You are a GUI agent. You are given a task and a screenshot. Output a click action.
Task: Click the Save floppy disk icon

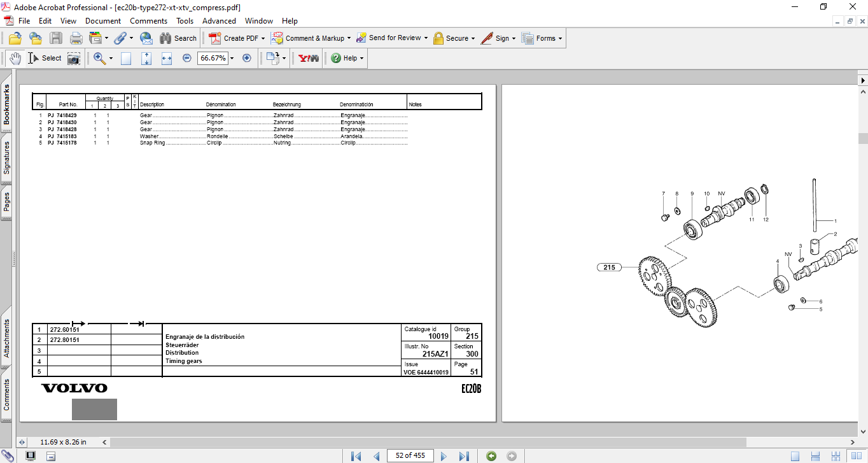click(x=56, y=38)
